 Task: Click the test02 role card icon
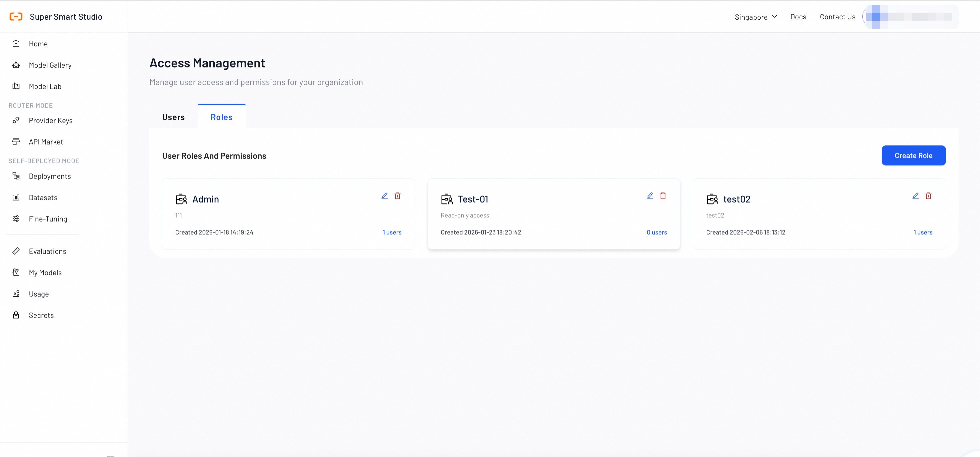tap(713, 199)
